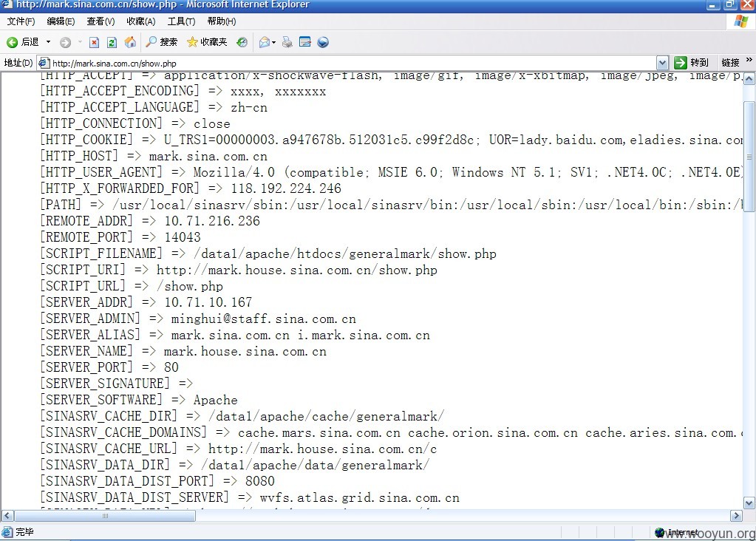Click the HTTP_HOST value mark.sina.com.cn
Viewport: 756px width, 541px height.
click(x=208, y=156)
